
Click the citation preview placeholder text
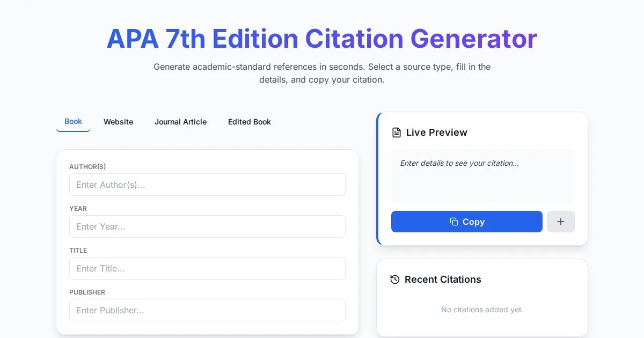pyautogui.click(x=459, y=163)
